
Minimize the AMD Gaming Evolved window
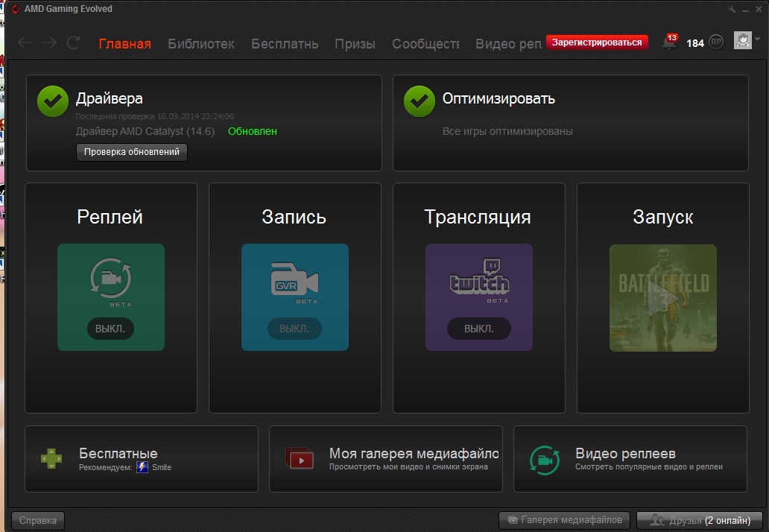[x=745, y=10]
